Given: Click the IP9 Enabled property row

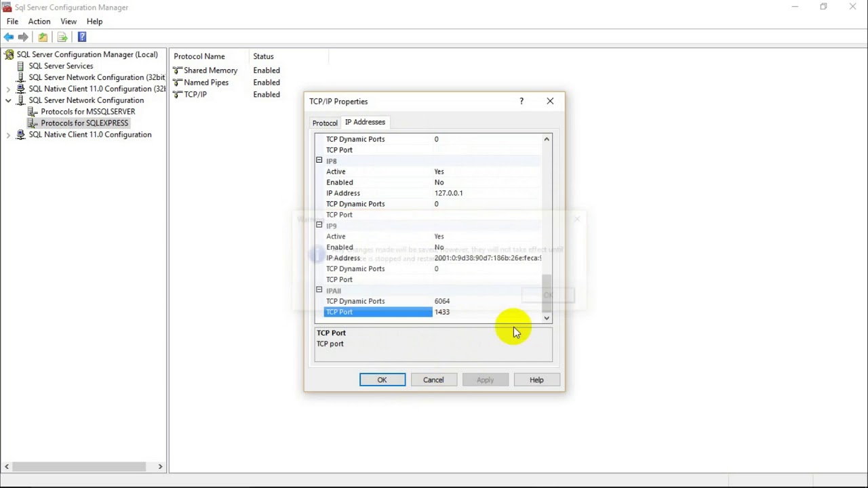Looking at the screenshot, I should 433,247.
